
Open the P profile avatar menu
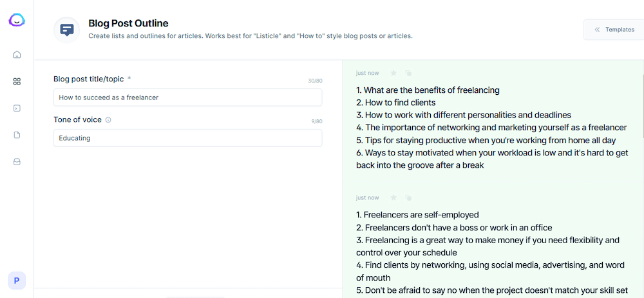point(17,281)
